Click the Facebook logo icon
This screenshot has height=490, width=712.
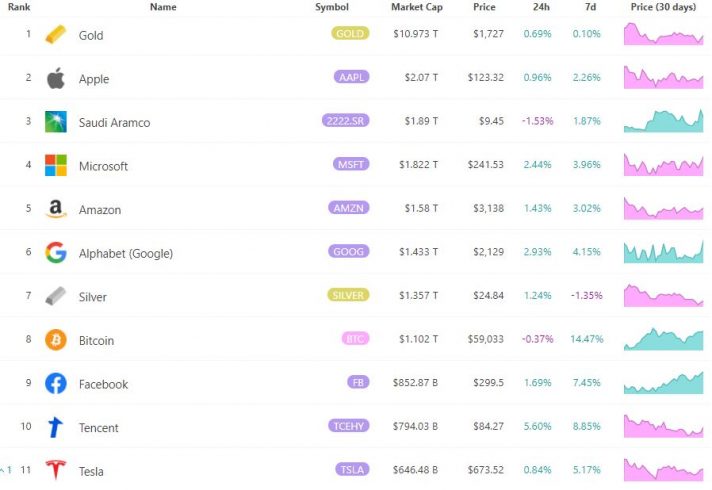click(56, 383)
